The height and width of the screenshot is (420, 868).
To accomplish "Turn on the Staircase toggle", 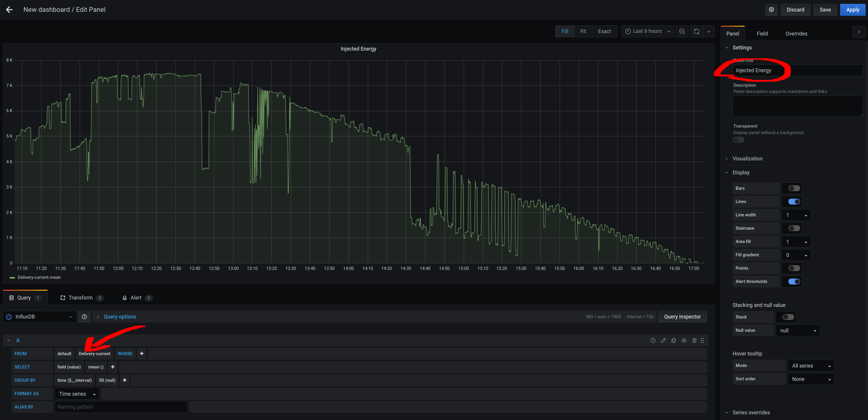I will [794, 228].
